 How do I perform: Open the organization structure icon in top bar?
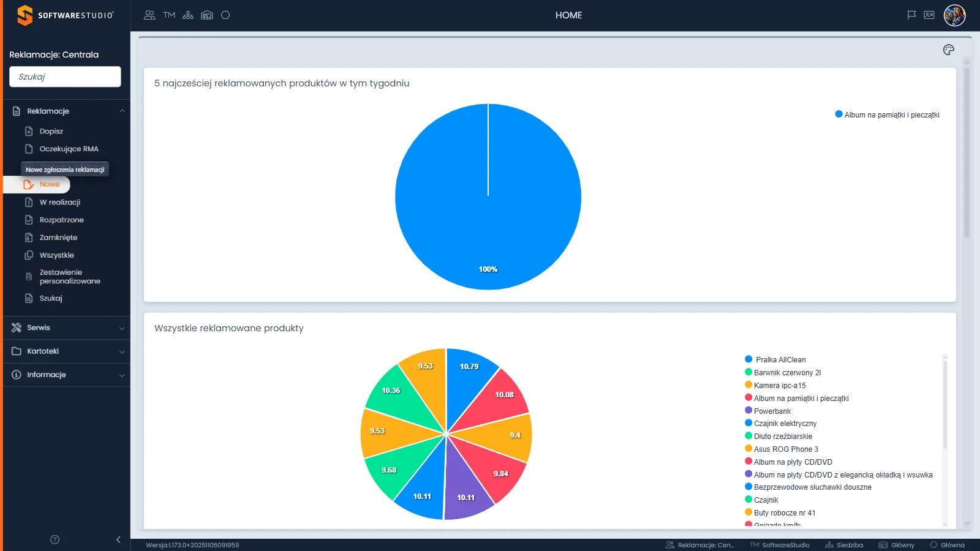[x=188, y=15]
